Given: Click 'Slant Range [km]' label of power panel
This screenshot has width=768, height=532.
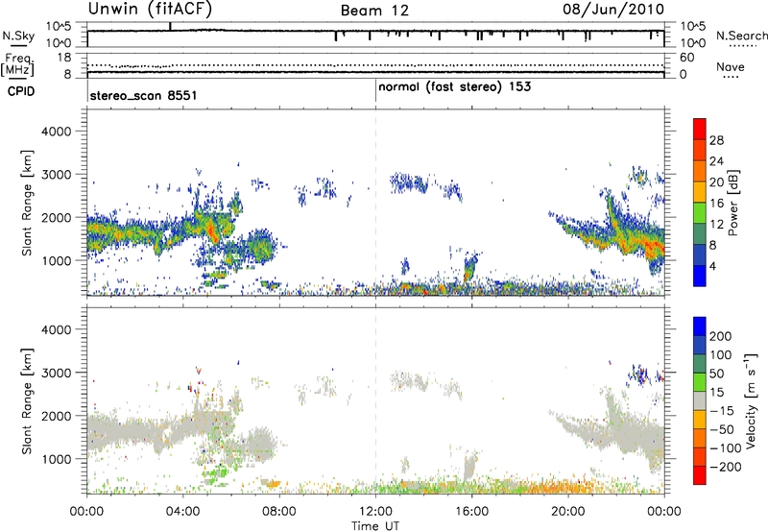Looking at the screenshot, I should (27, 203).
